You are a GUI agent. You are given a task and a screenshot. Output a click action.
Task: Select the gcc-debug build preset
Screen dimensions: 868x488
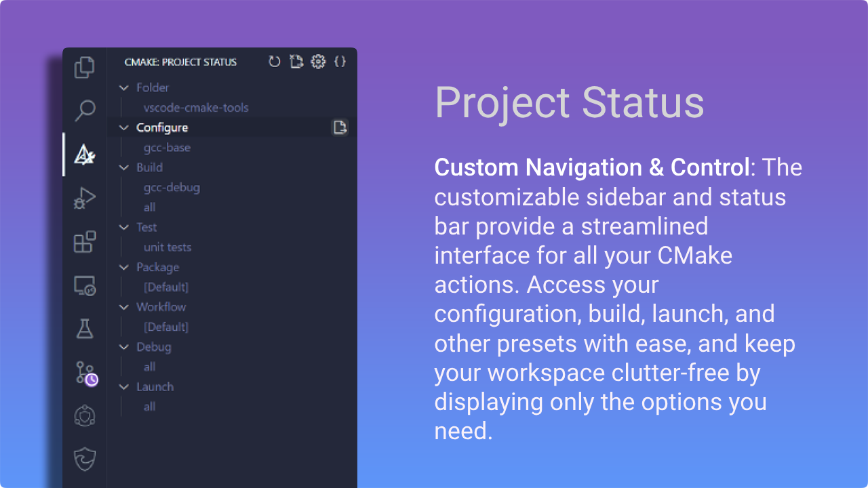tap(172, 188)
